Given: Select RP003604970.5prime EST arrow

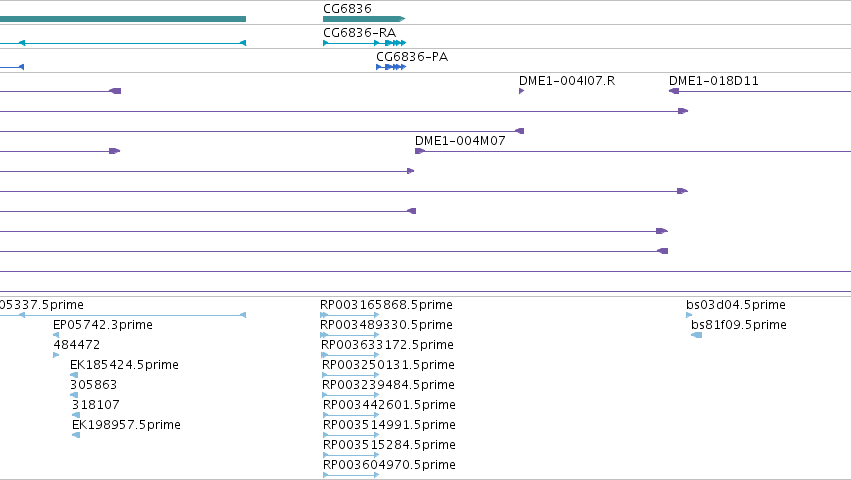Looking at the screenshot, I should tap(351, 475).
